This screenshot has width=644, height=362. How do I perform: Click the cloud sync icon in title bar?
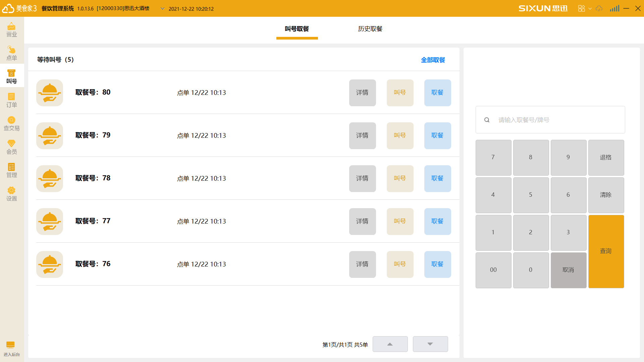tap(599, 8)
